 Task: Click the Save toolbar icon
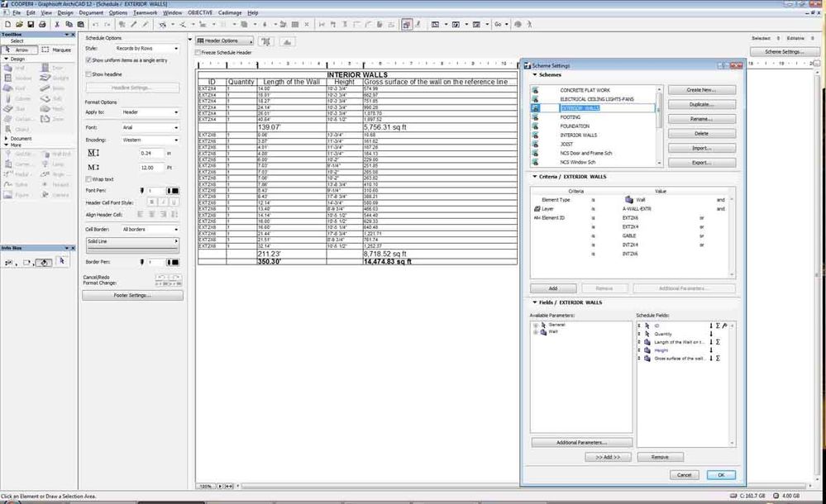pos(31,24)
